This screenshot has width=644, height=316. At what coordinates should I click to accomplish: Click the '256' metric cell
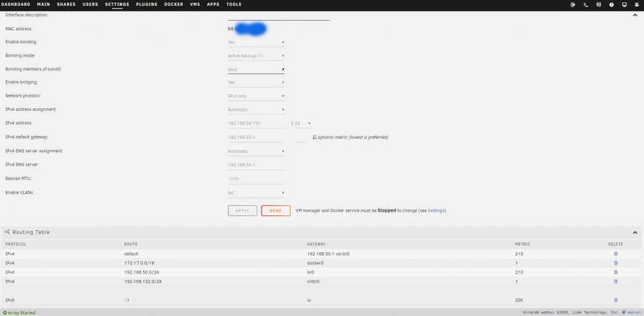[x=518, y=301]
